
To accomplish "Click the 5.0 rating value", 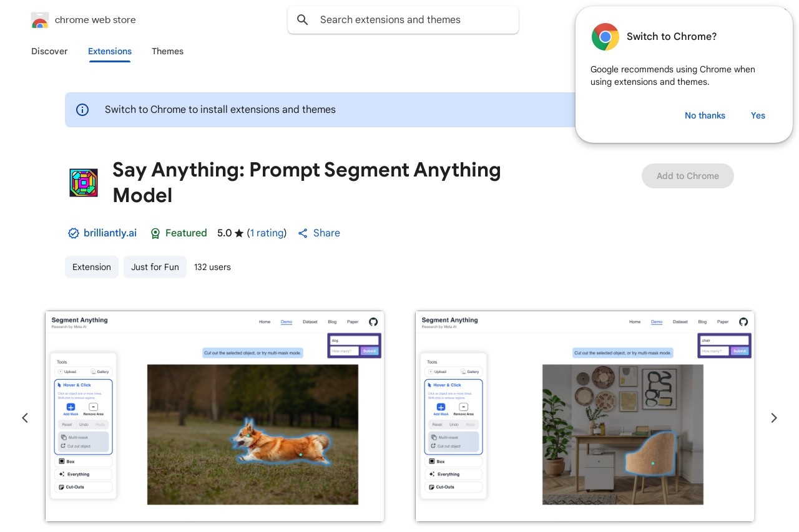I will tap(224, 233).
